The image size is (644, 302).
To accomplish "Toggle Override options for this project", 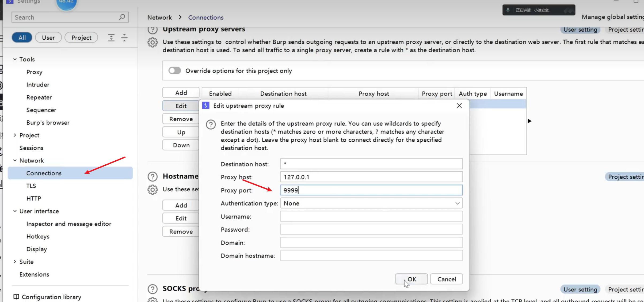I will [x=175, y=71].
